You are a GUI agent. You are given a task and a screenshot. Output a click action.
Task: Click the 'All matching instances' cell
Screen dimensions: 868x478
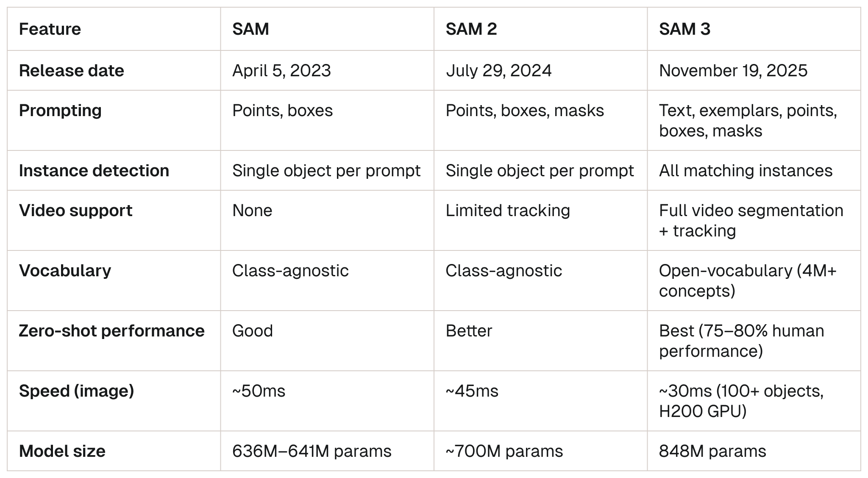[746, 170]
